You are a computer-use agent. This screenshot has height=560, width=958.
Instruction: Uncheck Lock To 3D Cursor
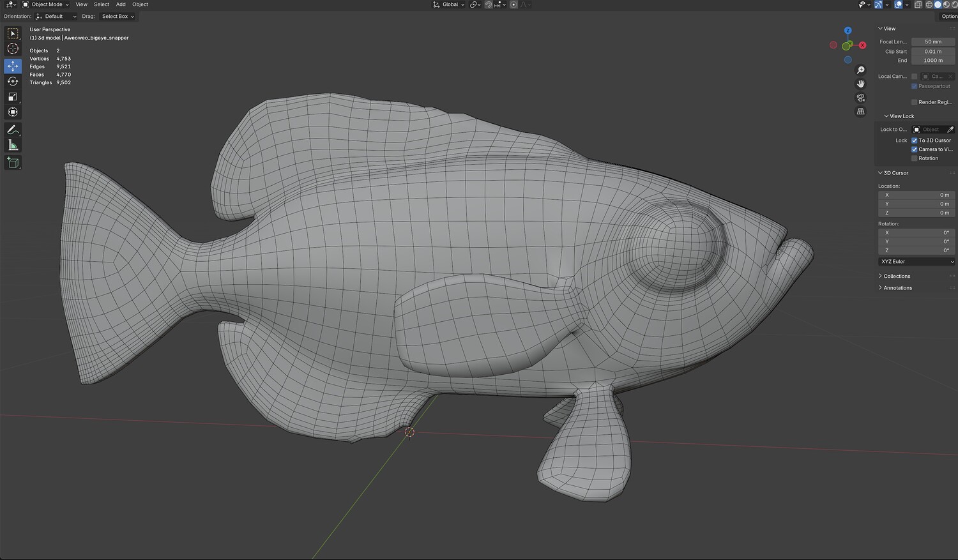(x=915, y=140)
